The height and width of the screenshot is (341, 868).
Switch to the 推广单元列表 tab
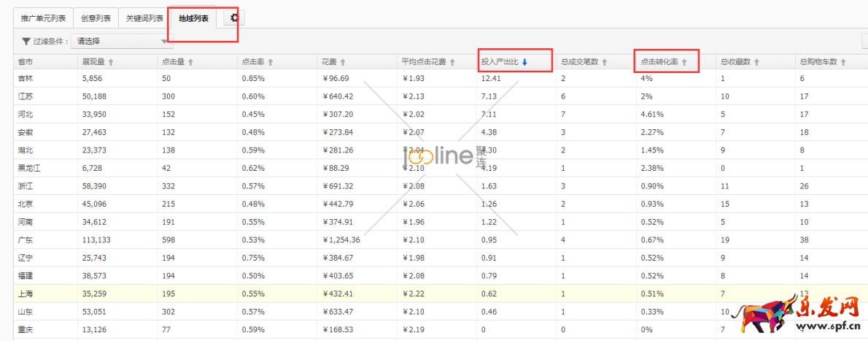44,18
